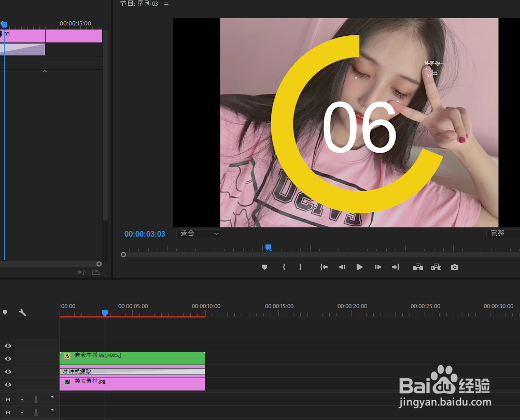520x420 pixels.
Task: Select the 美女素材.jpg clip
Action: click(x=132, y=384)
